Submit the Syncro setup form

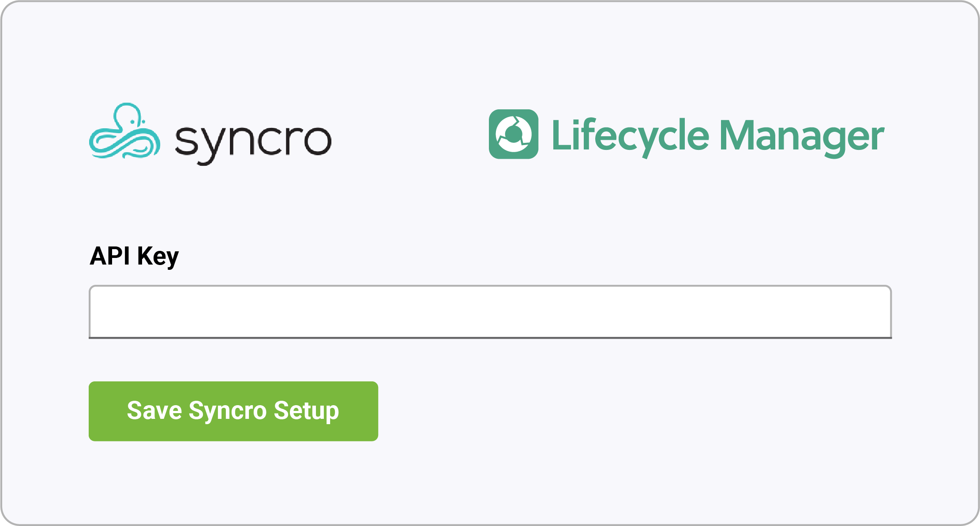pos(233,411)
